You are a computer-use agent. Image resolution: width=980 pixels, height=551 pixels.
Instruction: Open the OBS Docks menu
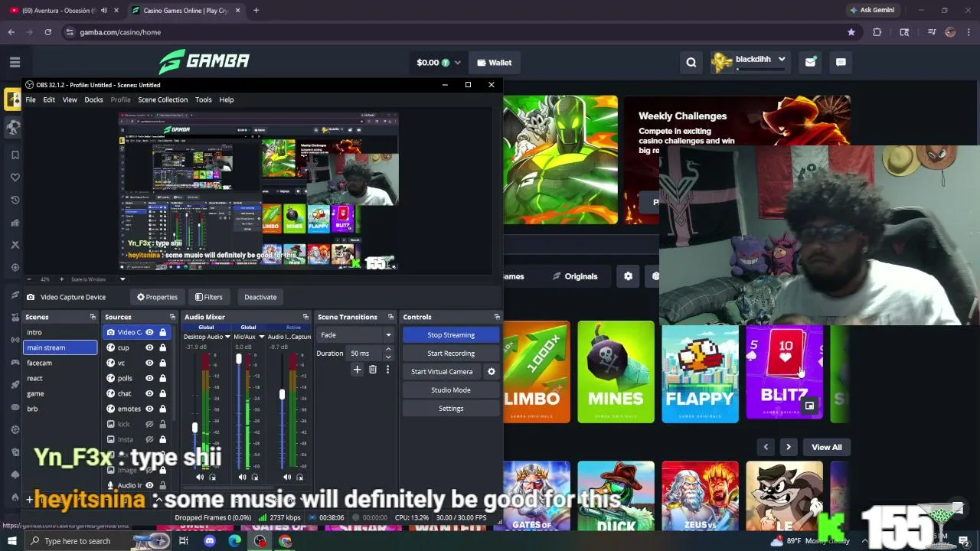(93, 99)
